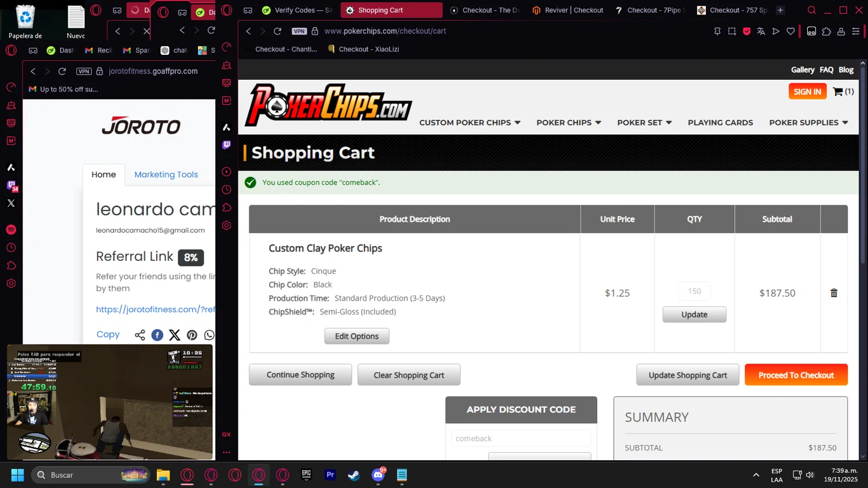Click the Update button under quantity
This screenshot has height=488, width=868.
[x=694, y=315]
